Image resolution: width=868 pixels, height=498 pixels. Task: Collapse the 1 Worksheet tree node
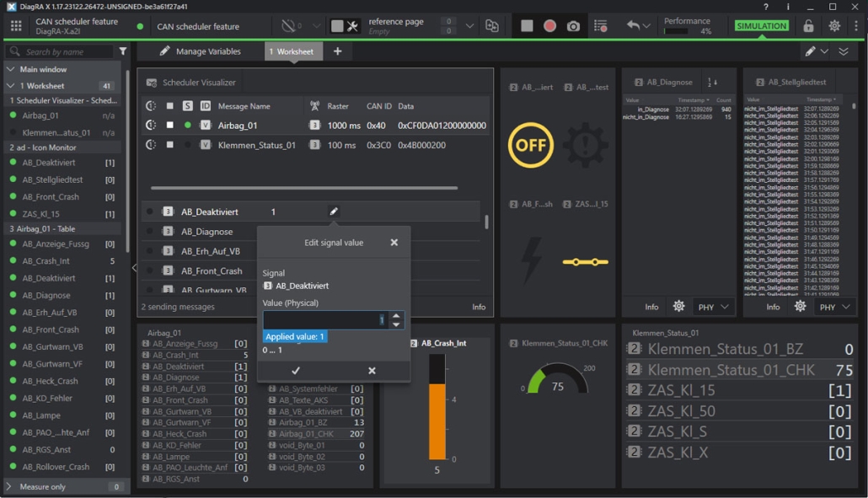coord(10,86)
